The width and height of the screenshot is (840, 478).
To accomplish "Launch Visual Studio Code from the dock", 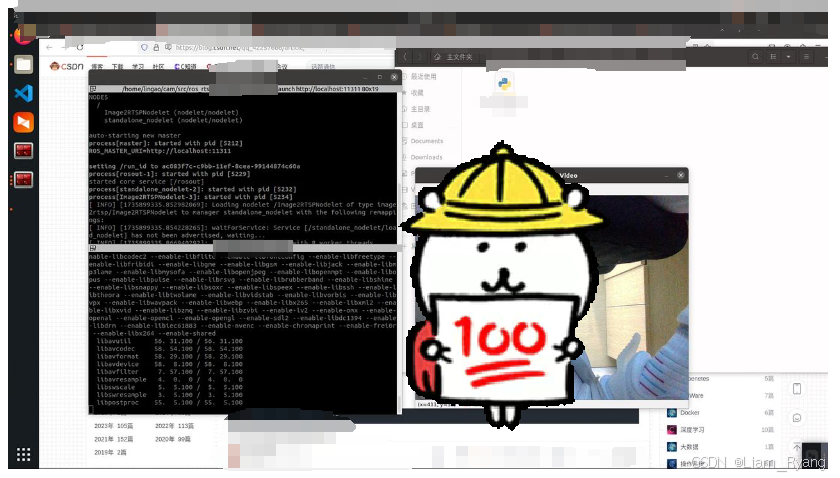I will pos(23,93).
